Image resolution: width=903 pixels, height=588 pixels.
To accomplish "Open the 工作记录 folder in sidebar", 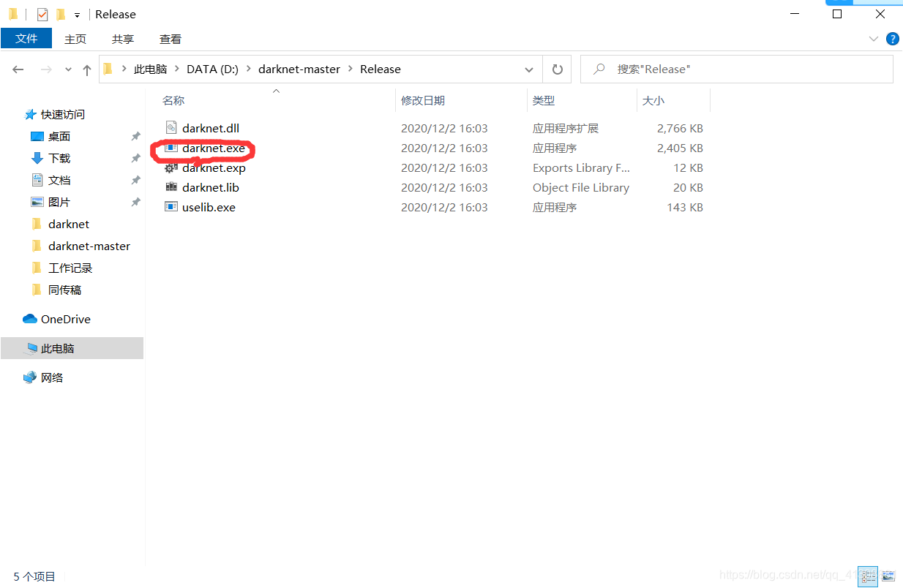I will 72,268.
